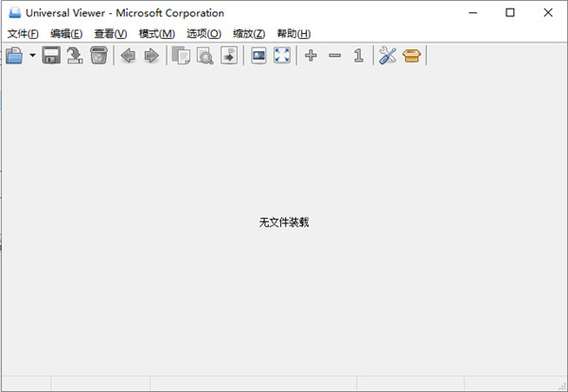The width and height of the screenshot is (568, 392).
Task: Go to previous file with left arrow
Action: pyautogui.click(x=128, y=57)
